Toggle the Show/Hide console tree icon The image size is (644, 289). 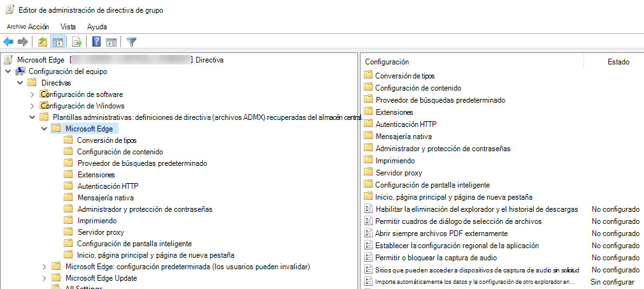point(57,41)
